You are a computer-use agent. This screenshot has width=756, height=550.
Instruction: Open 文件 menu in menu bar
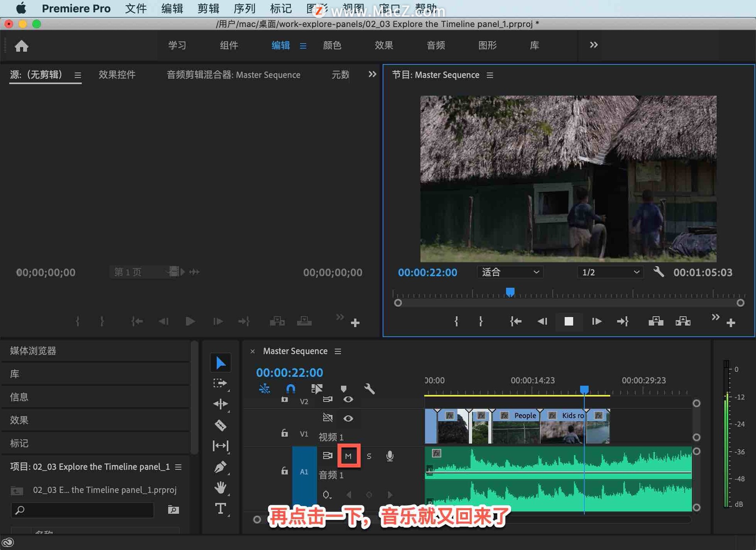(x=136, y=8)
